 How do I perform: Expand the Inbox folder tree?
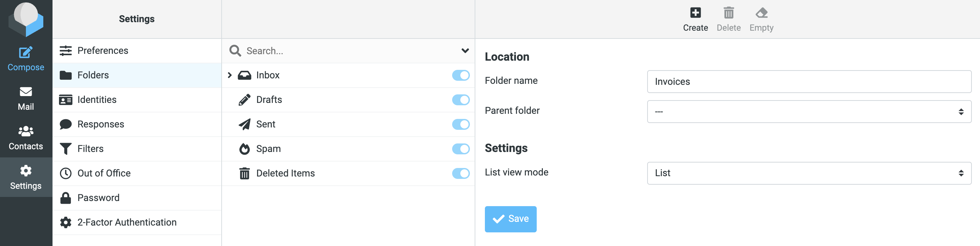coord(229,75)
